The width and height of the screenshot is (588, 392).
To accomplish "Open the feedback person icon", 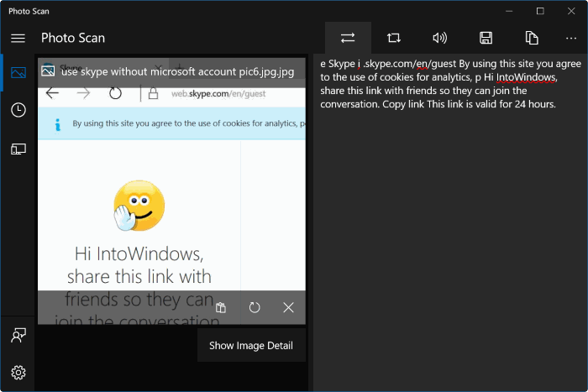I will (18, 336).
